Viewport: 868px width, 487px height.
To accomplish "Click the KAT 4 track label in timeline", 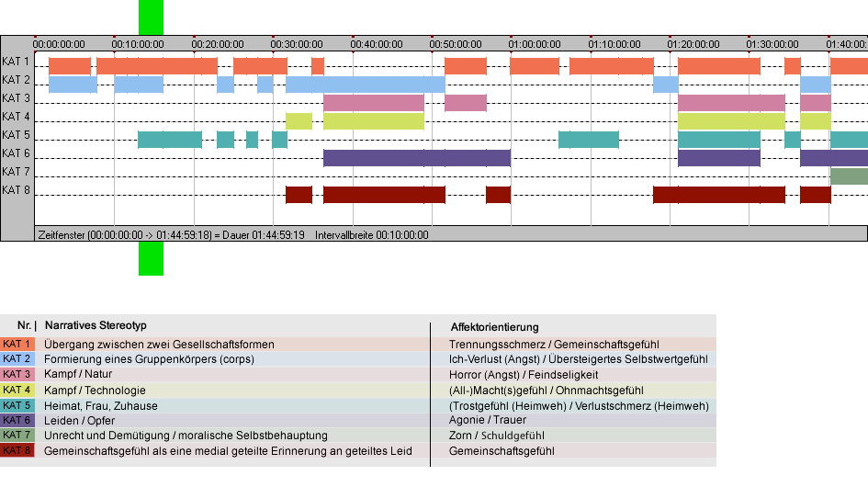I will 16,117.
